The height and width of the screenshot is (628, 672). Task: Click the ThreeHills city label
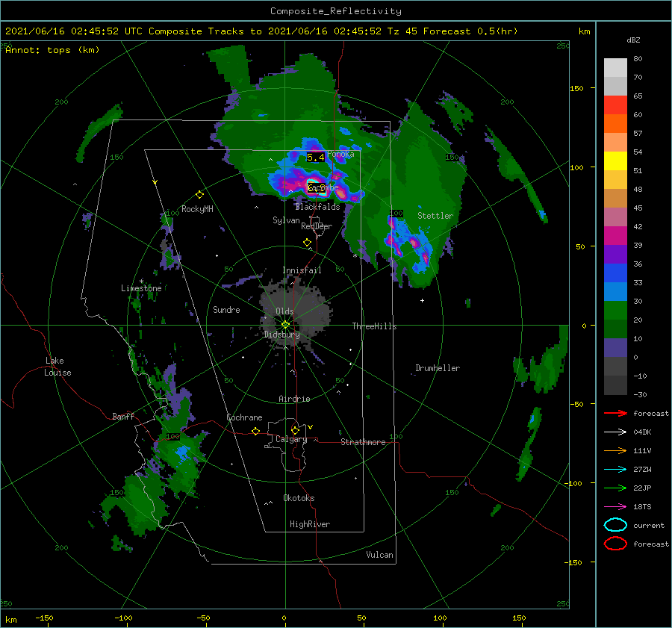[x=375, y=326]
